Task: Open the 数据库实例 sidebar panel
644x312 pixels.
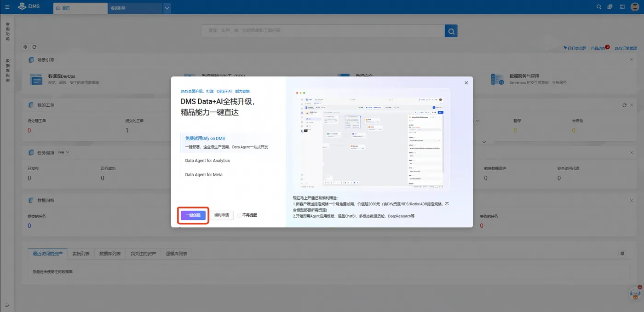Action: (x=7, y=70)
